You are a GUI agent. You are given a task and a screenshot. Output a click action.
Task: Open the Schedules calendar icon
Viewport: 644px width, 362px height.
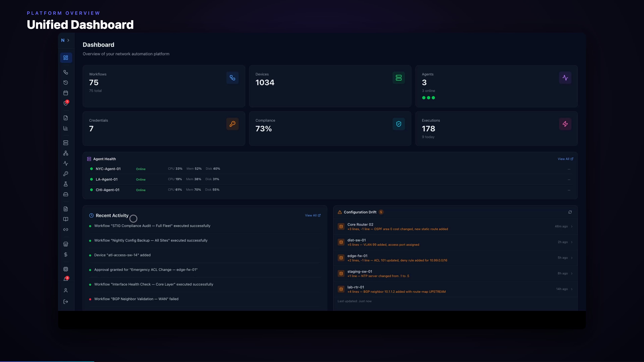(x=66, y=93)
